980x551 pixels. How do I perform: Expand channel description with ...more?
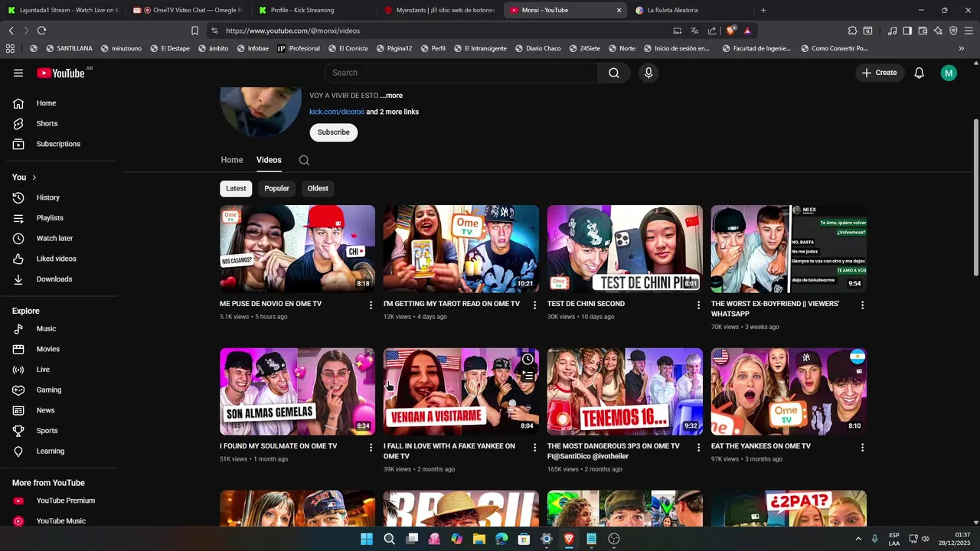(x=391, y=96)
